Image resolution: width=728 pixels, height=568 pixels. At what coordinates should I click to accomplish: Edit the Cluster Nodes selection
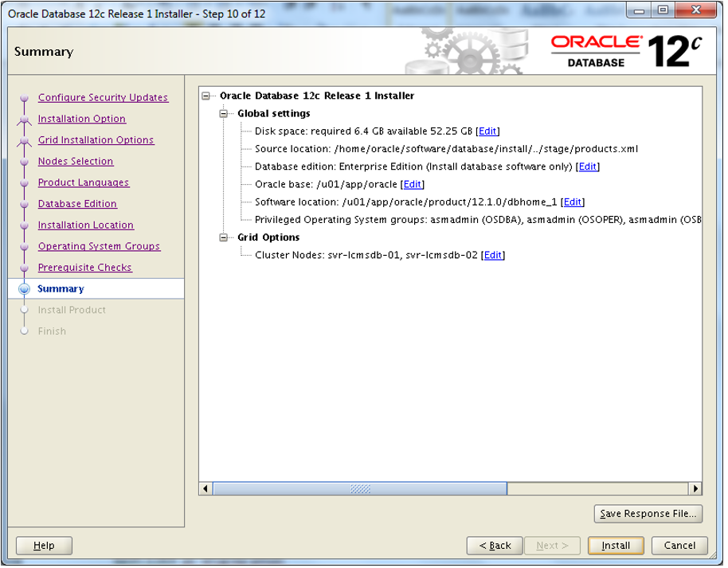click(492, 256)
